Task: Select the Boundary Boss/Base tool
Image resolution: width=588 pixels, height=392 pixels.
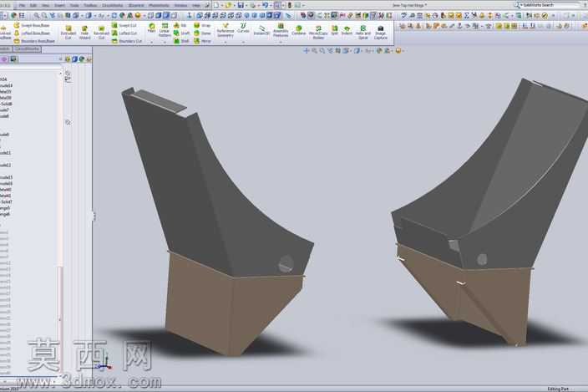Action: [x=34, y=41]
